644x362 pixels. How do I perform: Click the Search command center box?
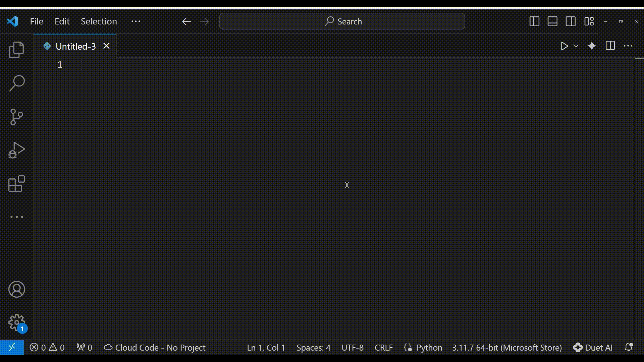point(342,21)
